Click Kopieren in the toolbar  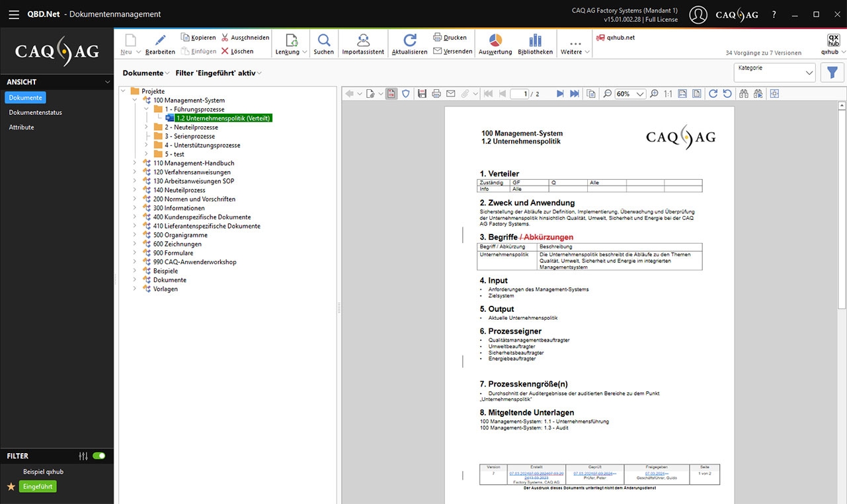[x=198, y=38]
